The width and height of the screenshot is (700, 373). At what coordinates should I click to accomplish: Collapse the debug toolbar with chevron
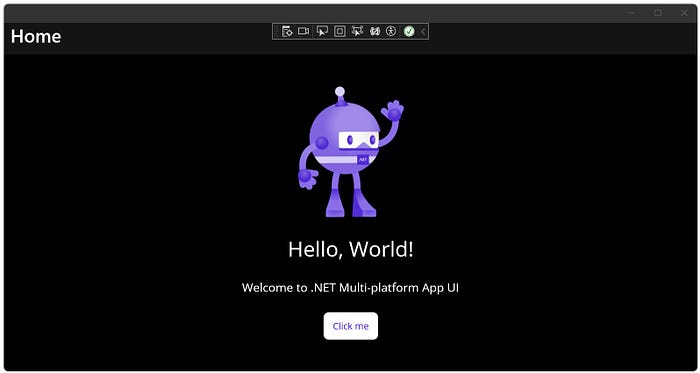coord(423,31)
